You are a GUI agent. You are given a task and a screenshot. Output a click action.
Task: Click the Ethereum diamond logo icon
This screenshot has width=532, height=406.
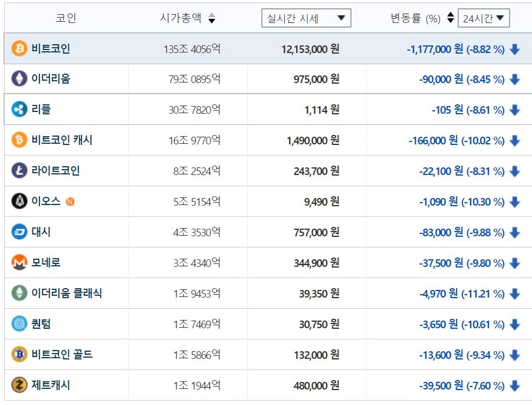coord(19,79)
